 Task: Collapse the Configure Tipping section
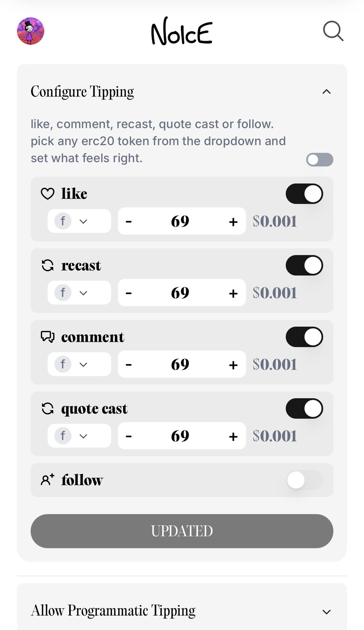[x=327, y=92]
